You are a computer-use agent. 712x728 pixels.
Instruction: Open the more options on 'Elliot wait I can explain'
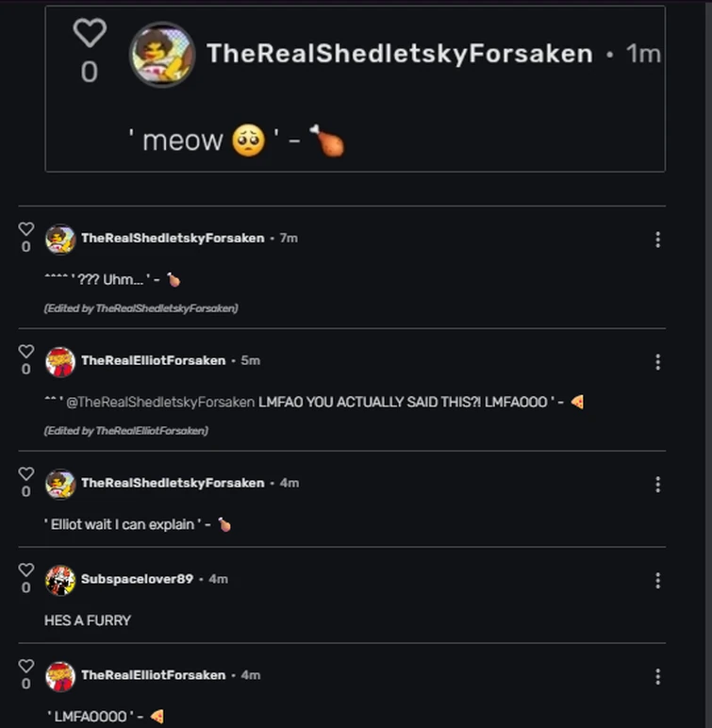657,485
